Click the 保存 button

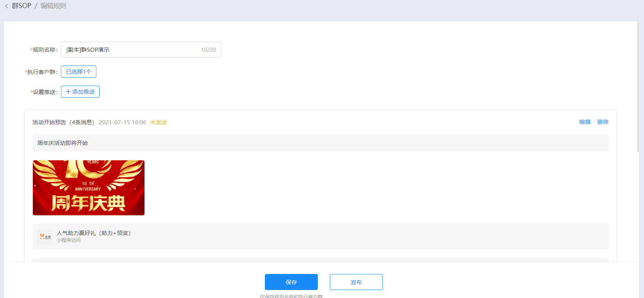coord(291,282)
